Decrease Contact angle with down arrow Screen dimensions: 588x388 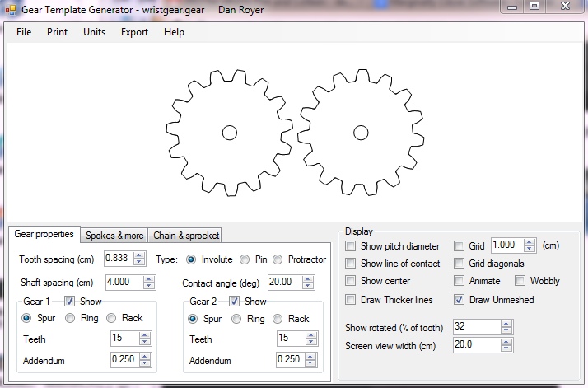pos(308,286)
